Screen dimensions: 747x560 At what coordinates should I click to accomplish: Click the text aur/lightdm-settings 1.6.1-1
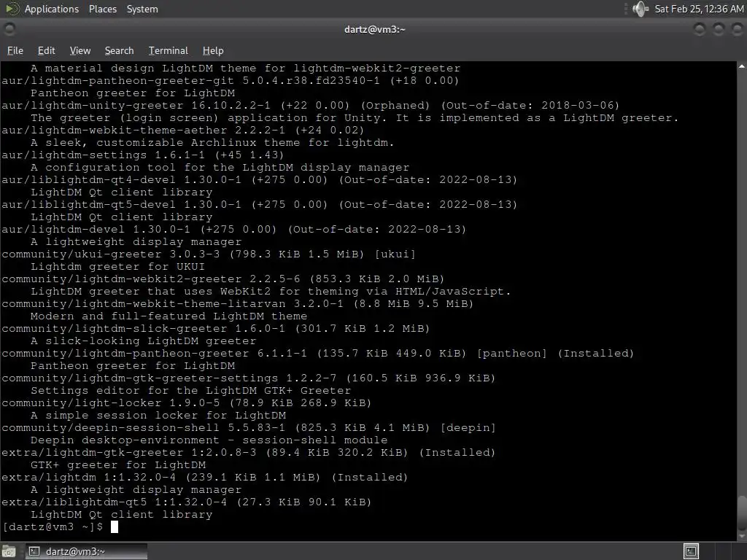(x=103, y=155)
